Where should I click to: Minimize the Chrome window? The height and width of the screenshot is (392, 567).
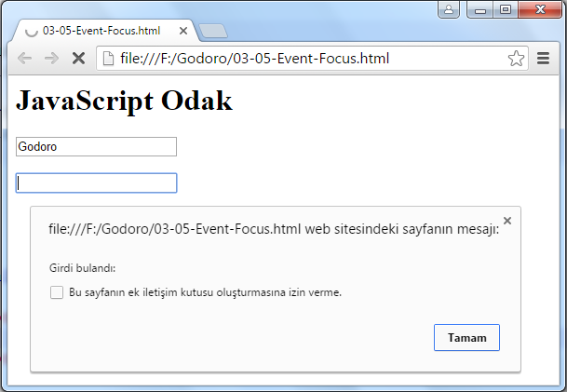(x=480, y=9)
